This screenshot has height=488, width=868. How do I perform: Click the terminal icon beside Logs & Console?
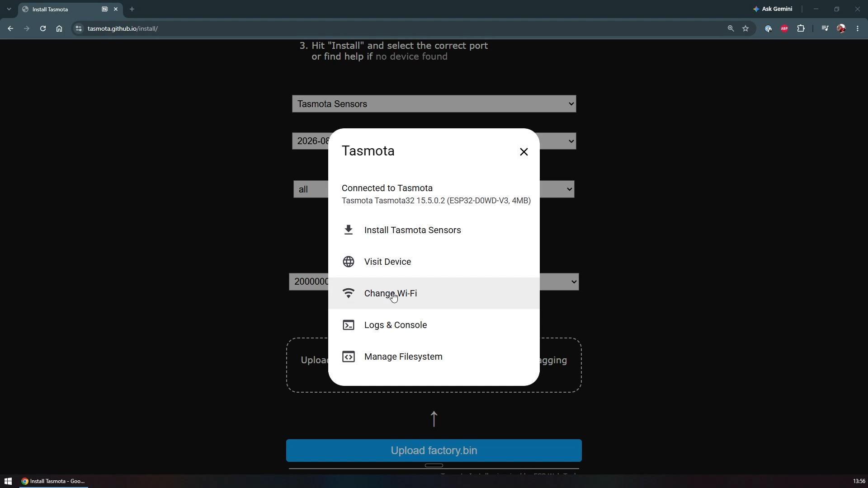[348, 325]
